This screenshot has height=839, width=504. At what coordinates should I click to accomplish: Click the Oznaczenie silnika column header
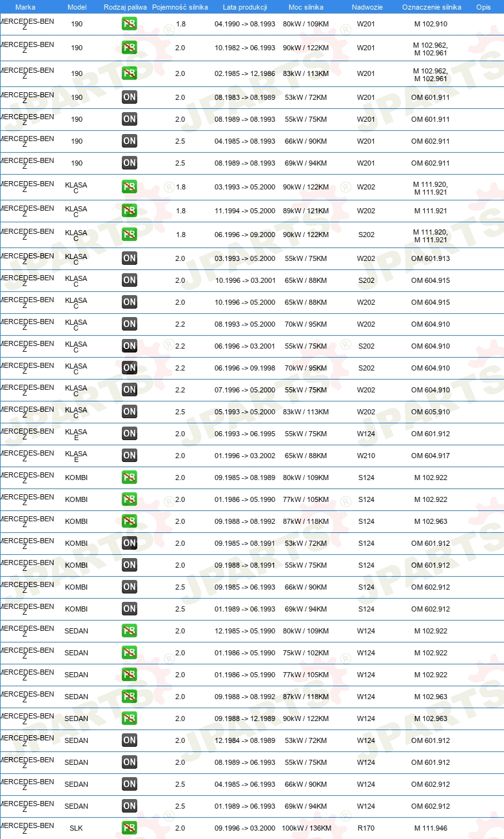[x=432, y=7]
